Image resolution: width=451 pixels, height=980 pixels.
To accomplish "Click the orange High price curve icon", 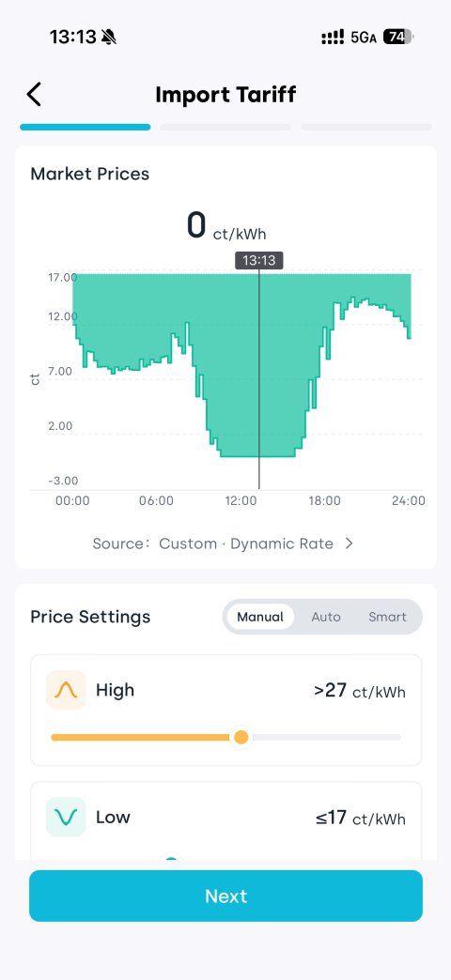I will click(66, 690).
